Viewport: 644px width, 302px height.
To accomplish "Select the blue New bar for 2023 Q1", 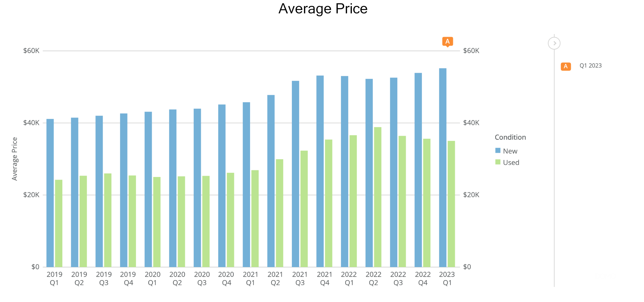I will pos(443,168).
